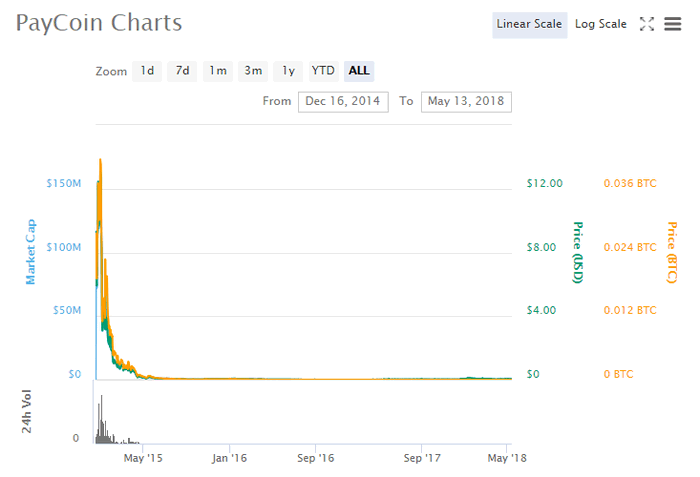Click the Sep '17 timeline label
700x477 pixels.
422,458
